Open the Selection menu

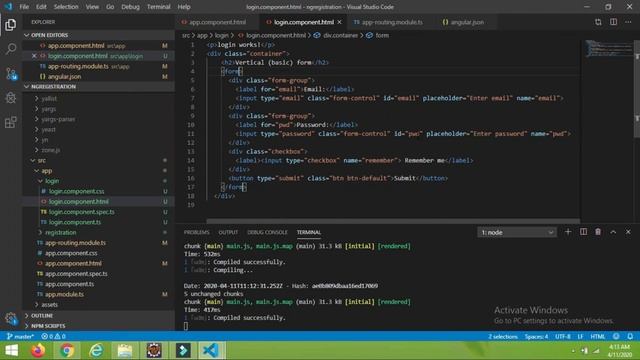(x=66, y=7)
